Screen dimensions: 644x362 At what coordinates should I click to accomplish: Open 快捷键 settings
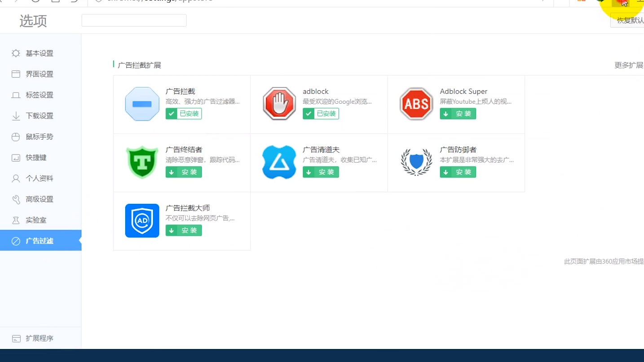pyautogui.click(x=40, y=158)
